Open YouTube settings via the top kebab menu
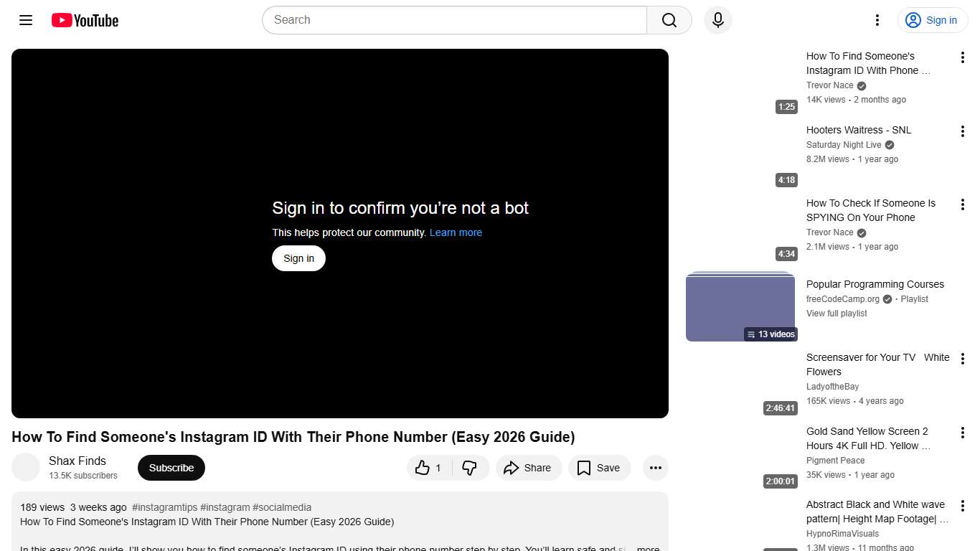 pos(877,20)
